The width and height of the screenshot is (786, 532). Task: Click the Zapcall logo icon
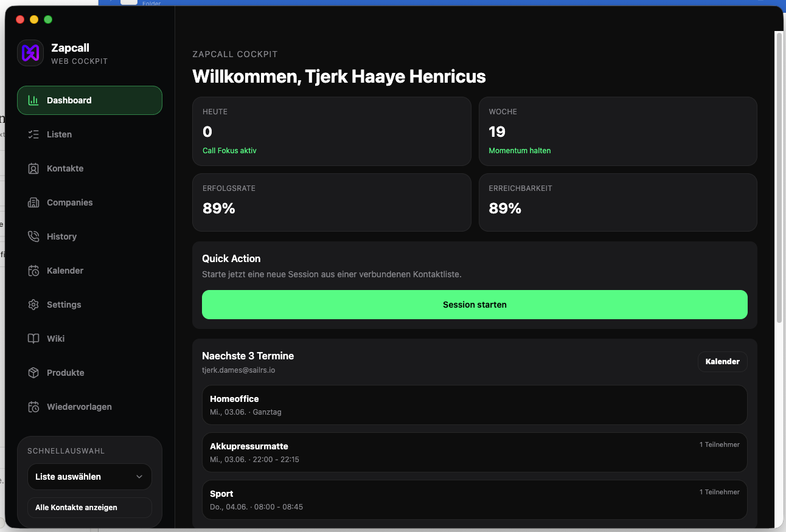pyautogui.click(x=30, y=53)
